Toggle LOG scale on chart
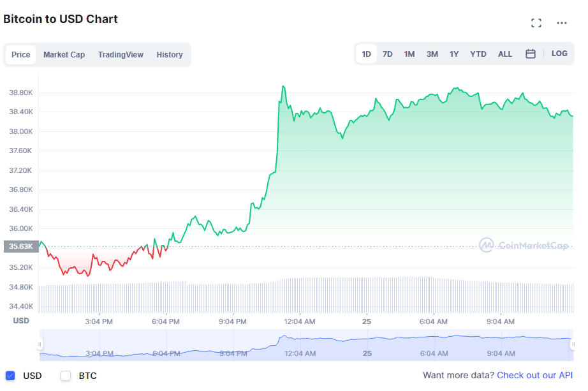This screenshot has width=588, height=391. (x=559, y=54)
